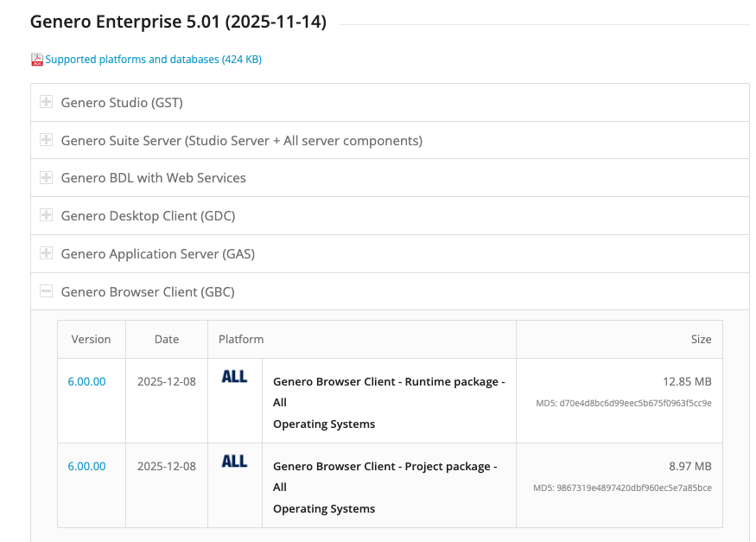Viewport: 756px width, 542px height.
Task: Expand Genero BDL with Web Services plus icon
Action: click(47, 177)
